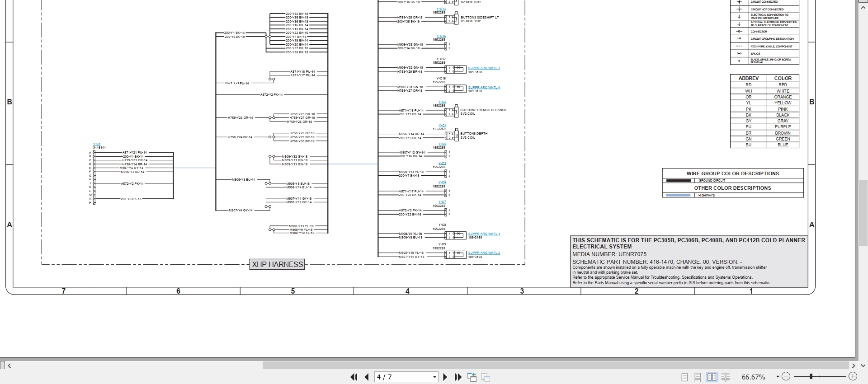Click the M907-Y4 GY-14 wire label in harness
Image resolution: width=868 pixels, height=384 pixels.
[241, 211]
